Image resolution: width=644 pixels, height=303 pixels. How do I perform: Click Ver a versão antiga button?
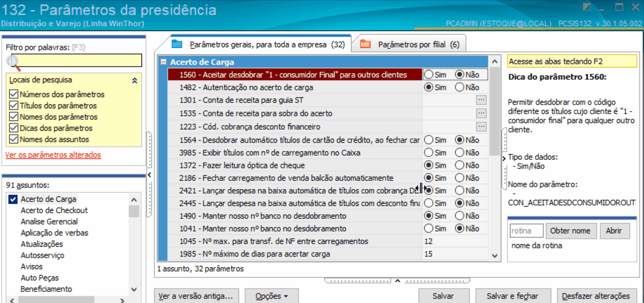coord(196,296)
